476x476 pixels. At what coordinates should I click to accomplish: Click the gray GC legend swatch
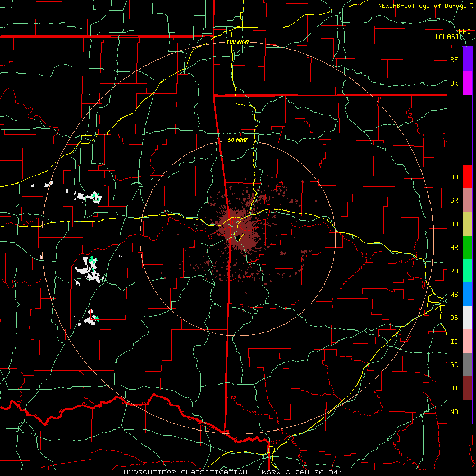point(467,364)
